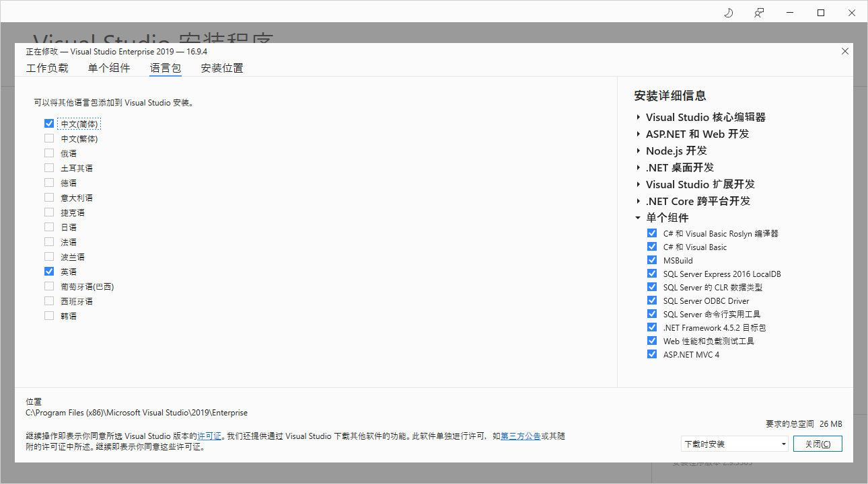
Task: Check the 日语 language option
Action: 49,227
